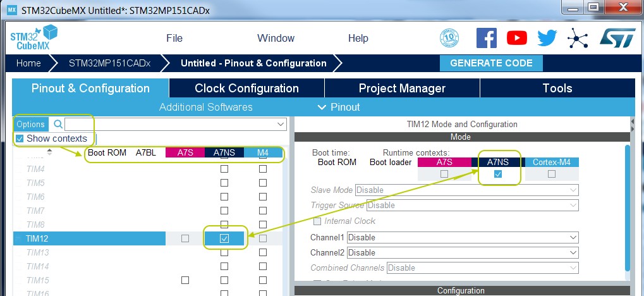The height and width of the screenshot is (296, 644).
Task: Click the ST logo icon
Action: [617, 38]
